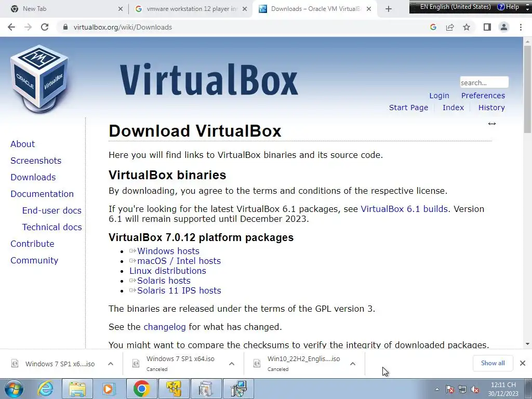The image size is (532, 399).
Task: Click the volume muted tray icon
Action: [x=475, y=390]
